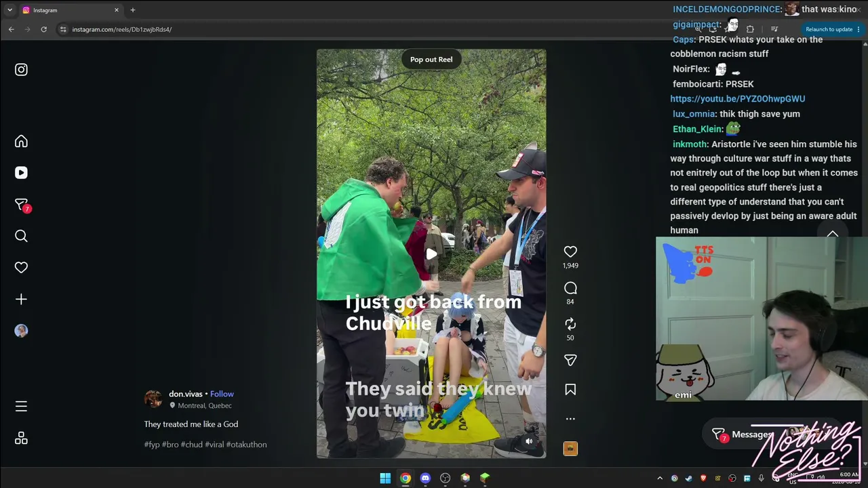Image resolution: width=868 pixels, height=488 pixels.
Task: Open Discord from the taskbar
Action: point(425,478)
